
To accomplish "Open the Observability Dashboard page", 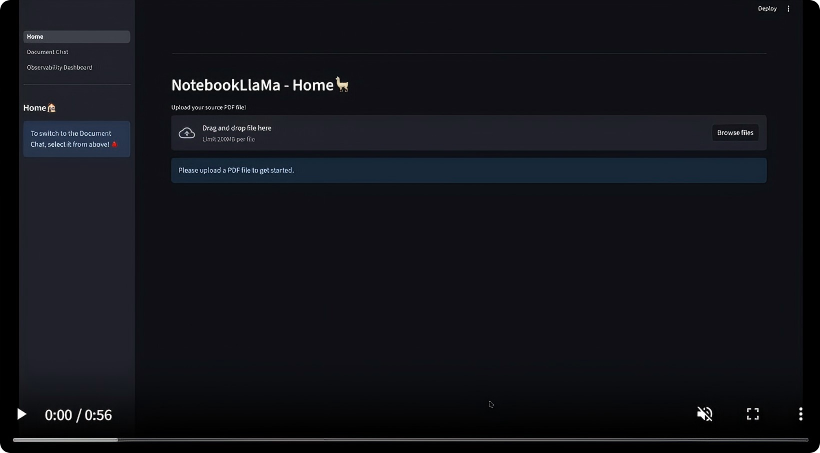I will [60, 68].
